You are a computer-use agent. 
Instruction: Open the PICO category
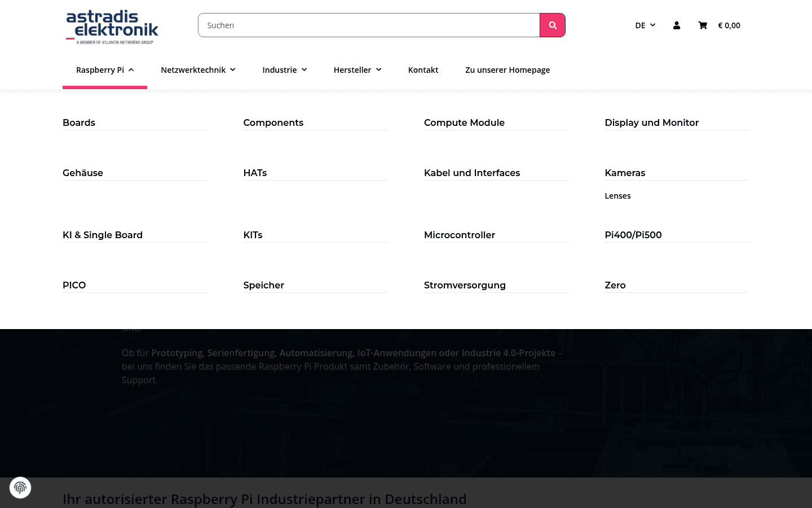pyautogui.click(x=74, y=285)
